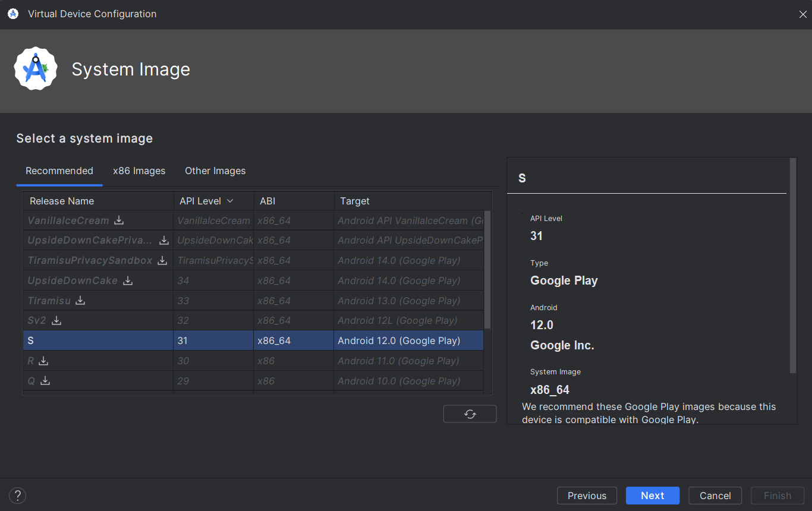
Task: Select the S release row
Action: tap(253, 340)
